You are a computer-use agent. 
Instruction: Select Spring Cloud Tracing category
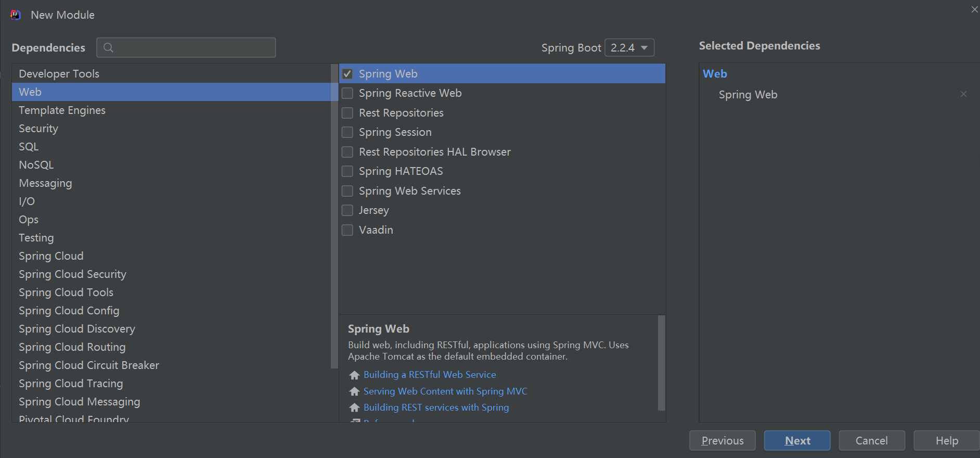[x=171, y=384]
